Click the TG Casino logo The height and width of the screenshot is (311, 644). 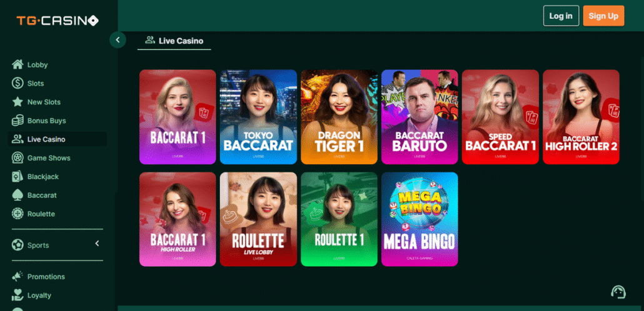(58, 21)
